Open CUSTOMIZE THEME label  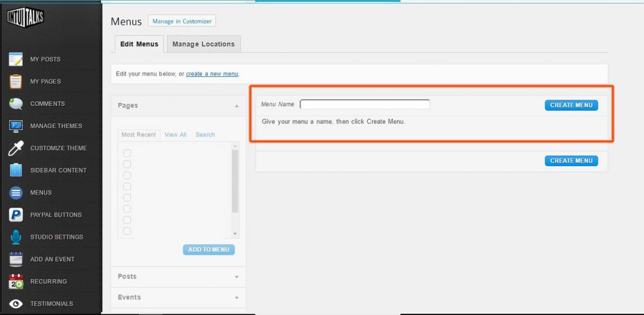click(59, 148)
